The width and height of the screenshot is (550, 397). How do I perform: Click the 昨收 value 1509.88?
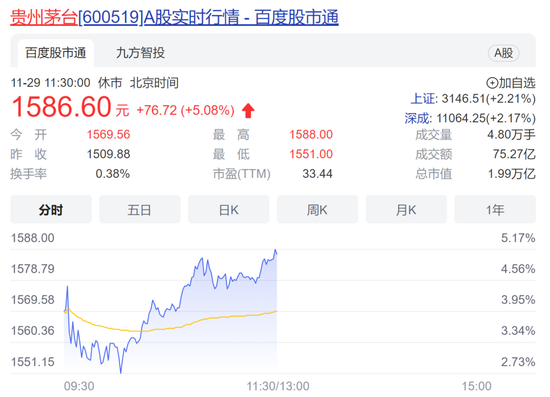coord(108,154)
